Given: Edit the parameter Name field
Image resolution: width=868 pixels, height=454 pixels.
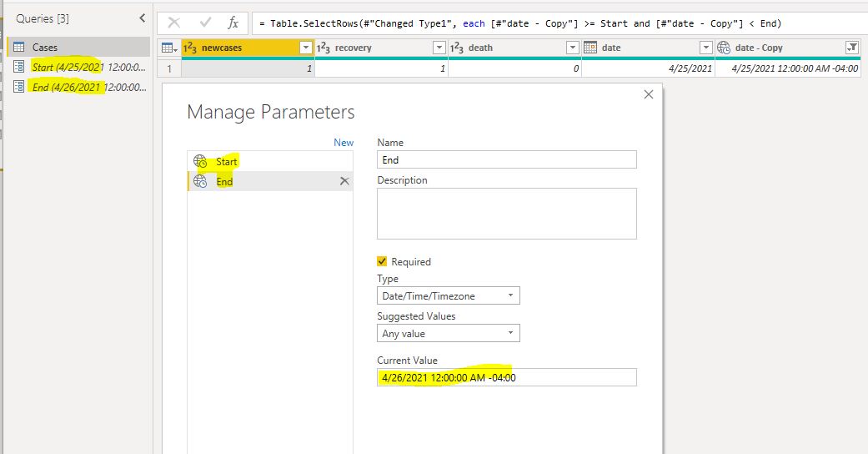Looking at the screenshot, I should [x=506, y=159].
